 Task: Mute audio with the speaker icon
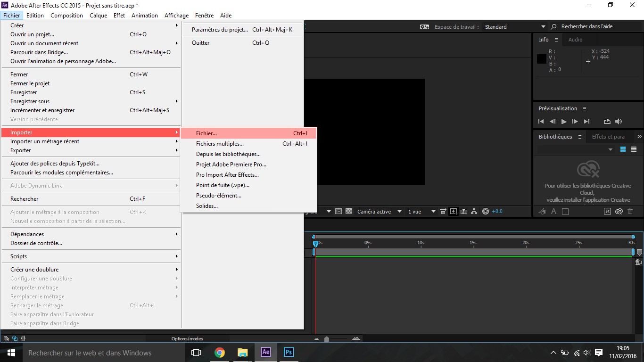(619, 122)
